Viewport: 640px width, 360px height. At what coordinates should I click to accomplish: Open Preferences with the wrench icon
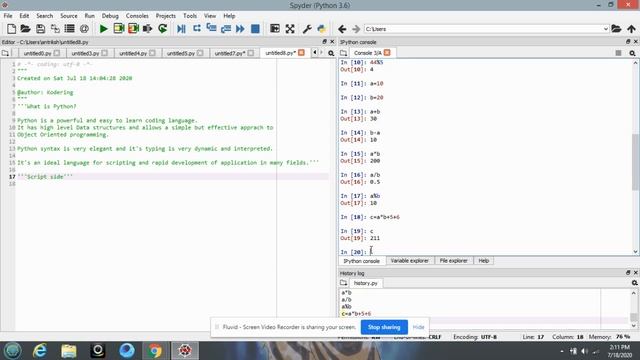pos(307,29)
